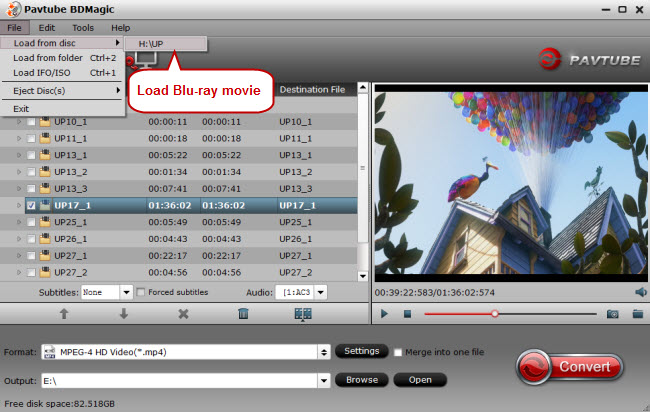Viewport: 650px width, 412px height.
Task: Check the UP26_1 title checkbox
Action: pyautogui.click(x=31, y=239)
